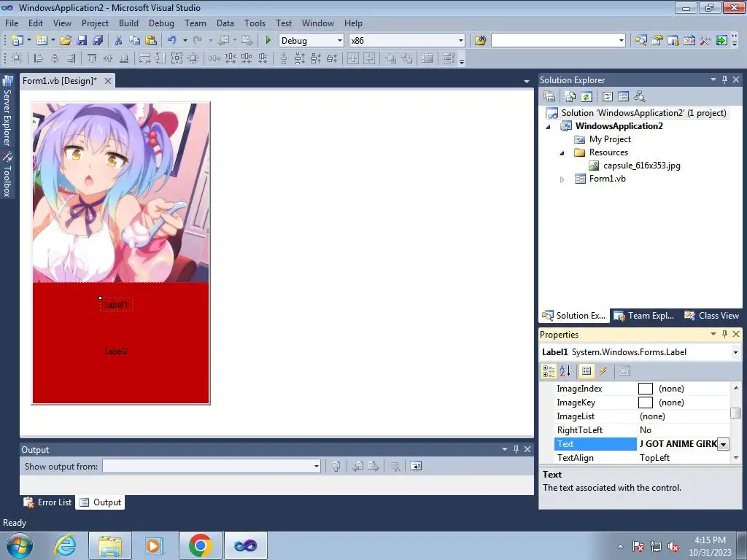
Task: Open Internet Explorer from the taskbar
Action: 65,545
